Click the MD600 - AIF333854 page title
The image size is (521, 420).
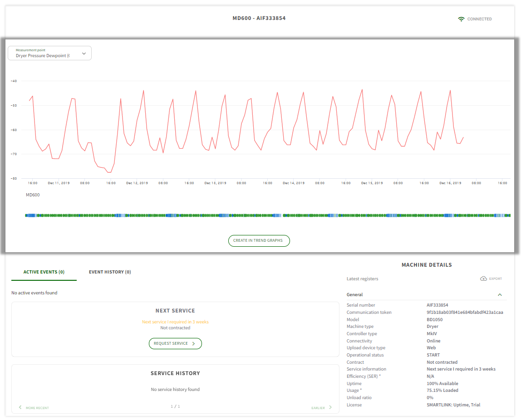pyautogui.click(x=259, y=18)
